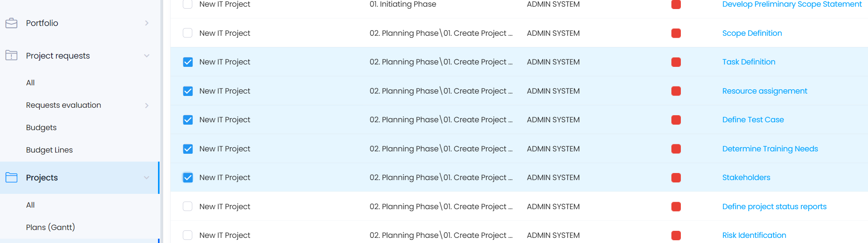
Task: Open the Resource assignement task link
Action: coord(765,91)
